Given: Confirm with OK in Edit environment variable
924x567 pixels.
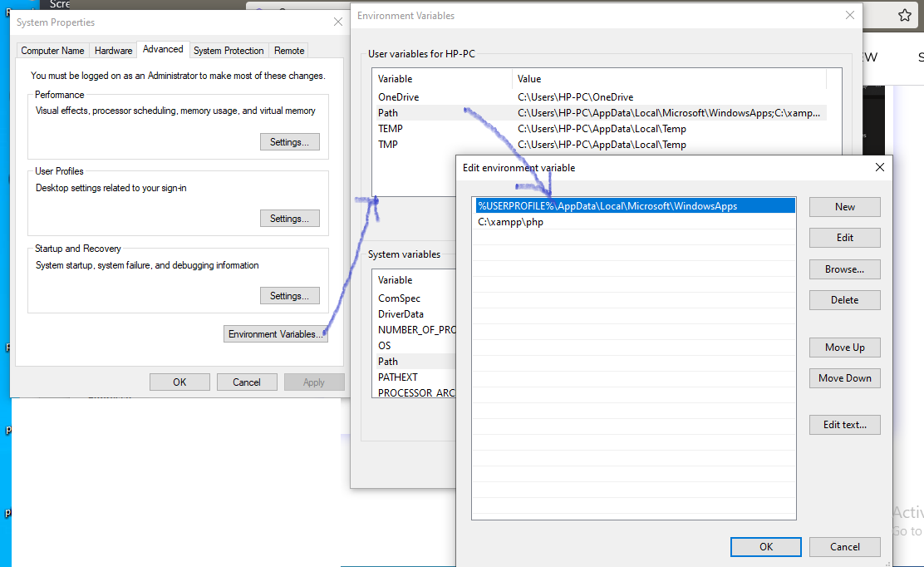Looking at the screenshot, I should click(x=765, y=547).
